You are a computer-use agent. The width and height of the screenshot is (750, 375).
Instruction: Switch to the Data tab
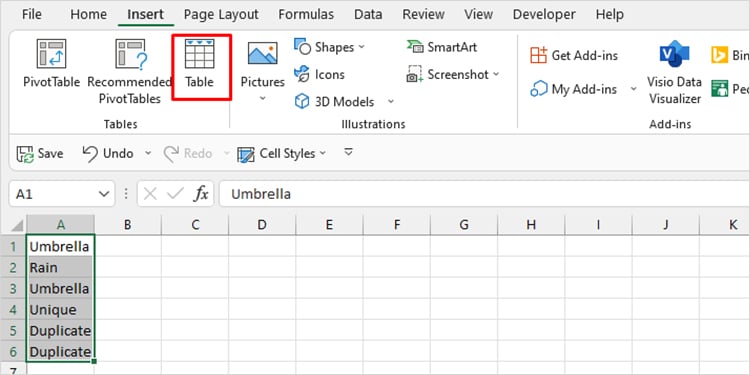pos(368,14)
